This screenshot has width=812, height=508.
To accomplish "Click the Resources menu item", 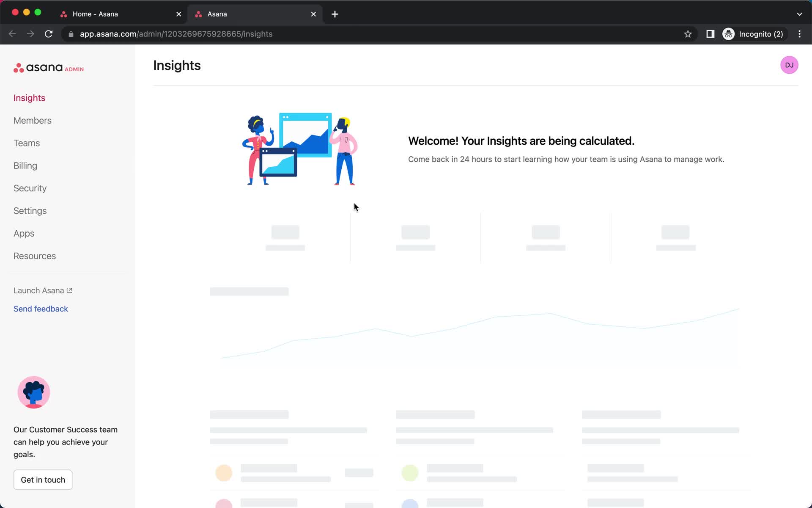I will 35,256.
